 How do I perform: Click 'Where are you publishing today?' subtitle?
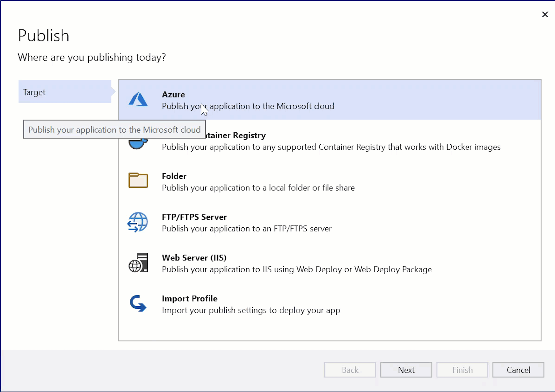(92, 58)
